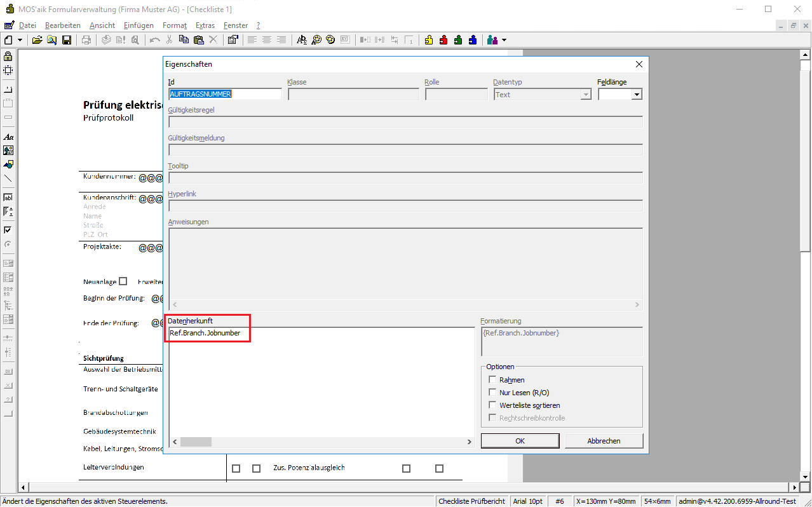812x507 pixels.
Task: Expand the new document dropdown arrow
Action: [x=20, y=40]
